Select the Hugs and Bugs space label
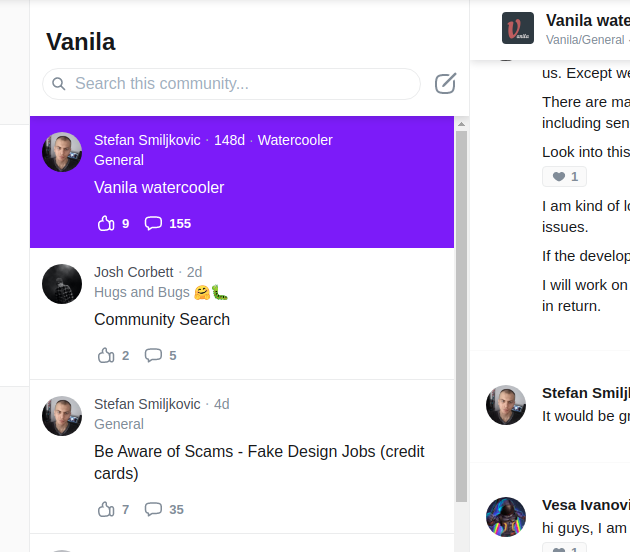 (142, 292)
